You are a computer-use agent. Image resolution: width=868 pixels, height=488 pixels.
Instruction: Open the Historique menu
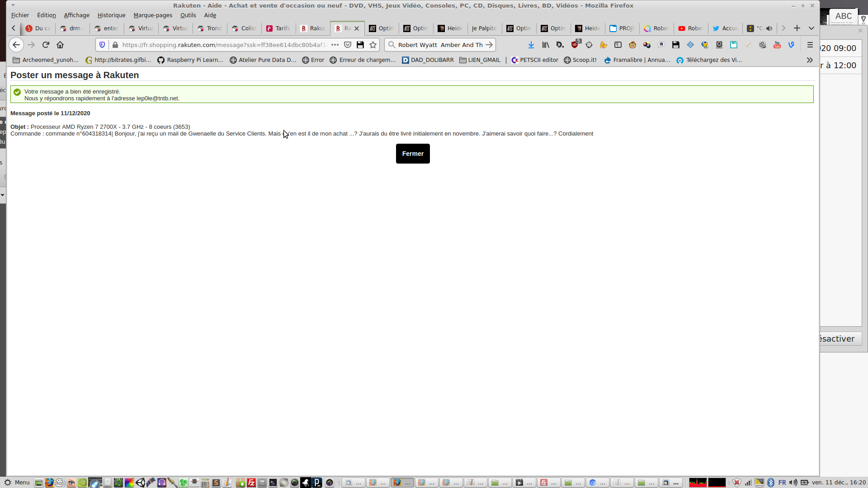point(111,15)
